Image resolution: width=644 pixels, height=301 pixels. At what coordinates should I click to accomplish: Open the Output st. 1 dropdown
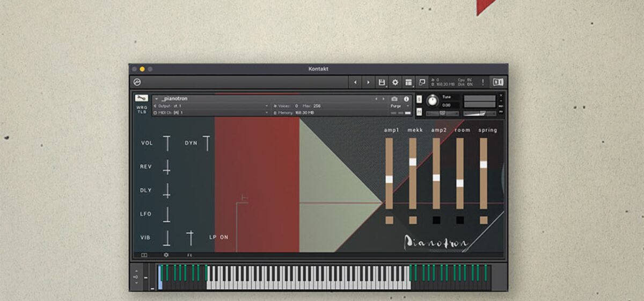coord(211,106)
